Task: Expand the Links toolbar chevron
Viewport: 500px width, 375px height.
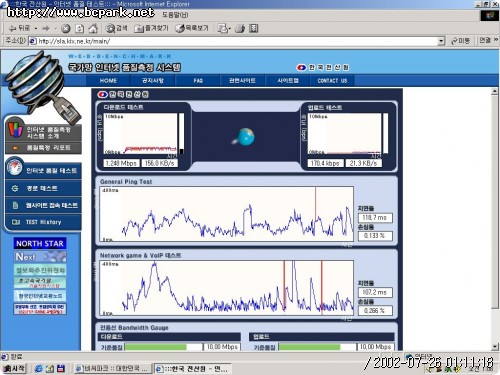Action: [496, 40]
